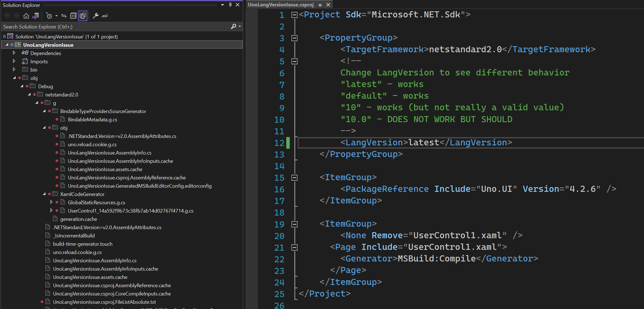Collapse the netstandard2.0 folder

tap(29, 94)
